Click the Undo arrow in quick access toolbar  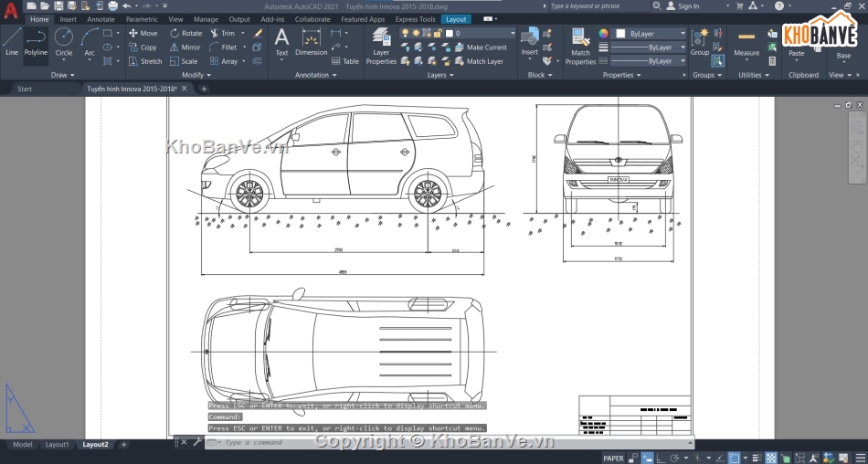(x=126, y=6)
